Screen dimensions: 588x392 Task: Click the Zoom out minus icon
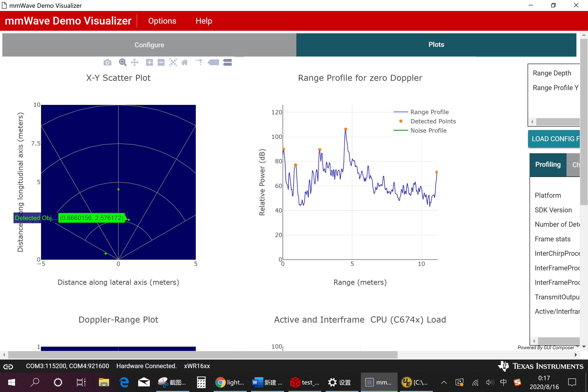(161, 62)
